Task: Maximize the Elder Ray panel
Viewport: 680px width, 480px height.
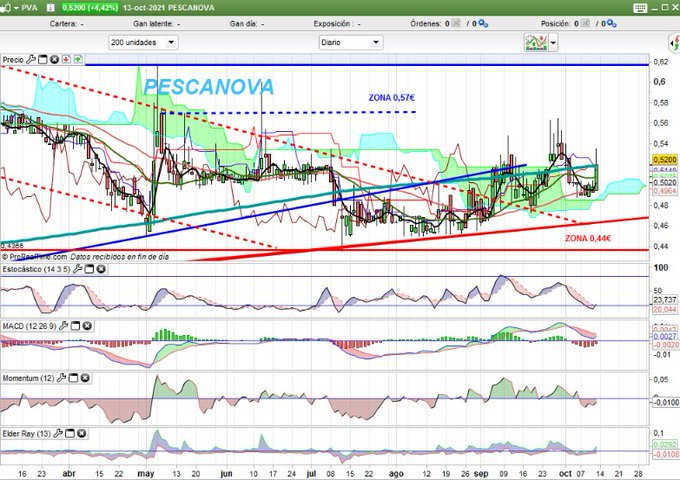Action: pyautogui.click(x=70, y=434)
